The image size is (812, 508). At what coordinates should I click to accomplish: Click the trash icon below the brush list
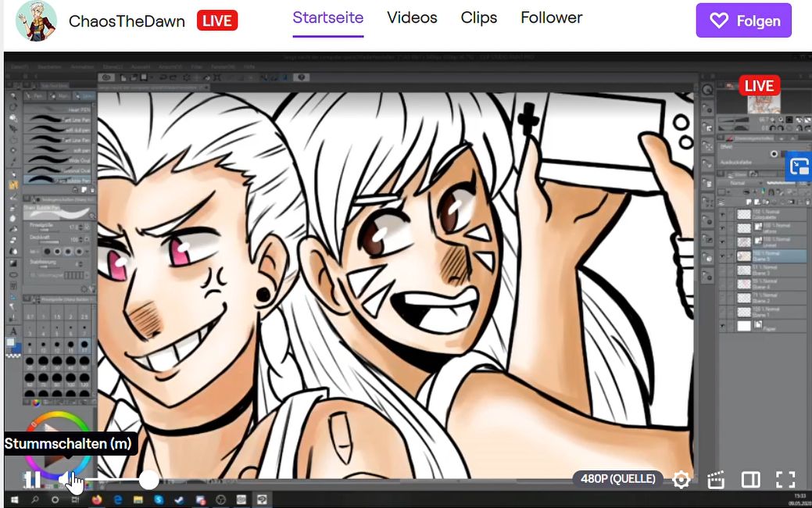(92, 190)
